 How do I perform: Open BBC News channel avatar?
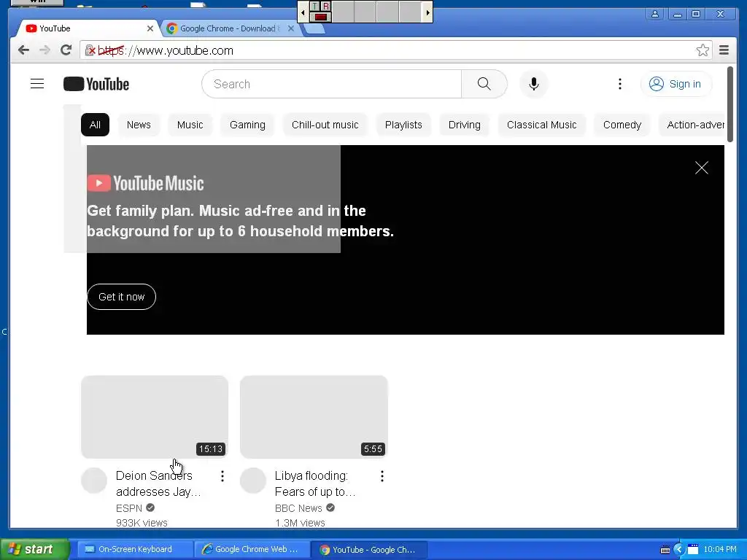(x=253, y=481)
